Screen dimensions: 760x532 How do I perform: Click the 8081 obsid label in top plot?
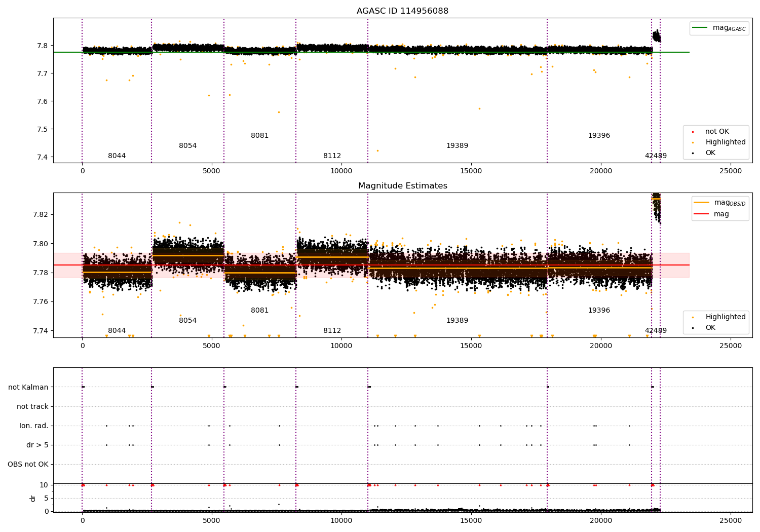click(259, 136)
